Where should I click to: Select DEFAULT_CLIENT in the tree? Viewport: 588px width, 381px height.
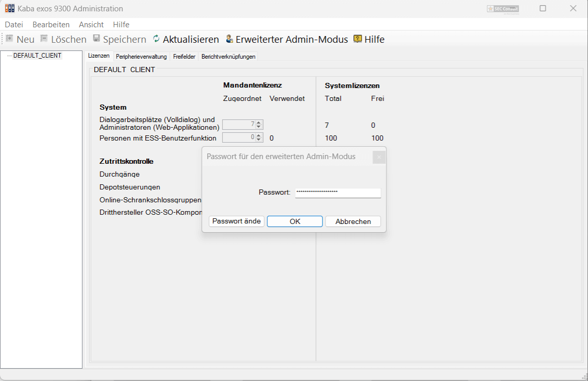pyautogui.click(x=37, y=56)
